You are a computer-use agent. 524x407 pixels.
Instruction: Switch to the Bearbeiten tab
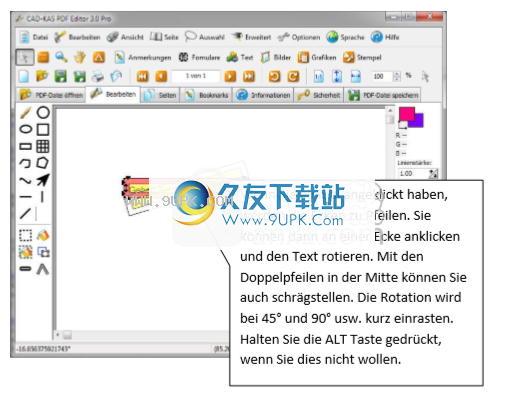[x=113, y=95]
